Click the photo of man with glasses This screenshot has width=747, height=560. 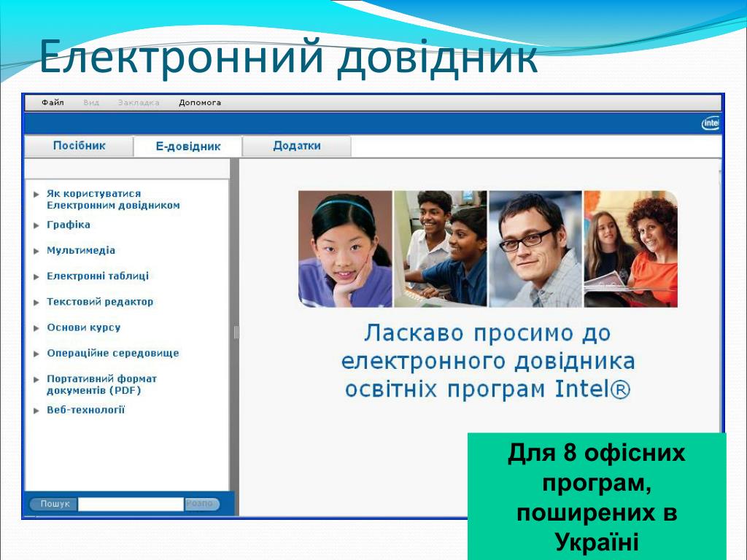point(535,249)
